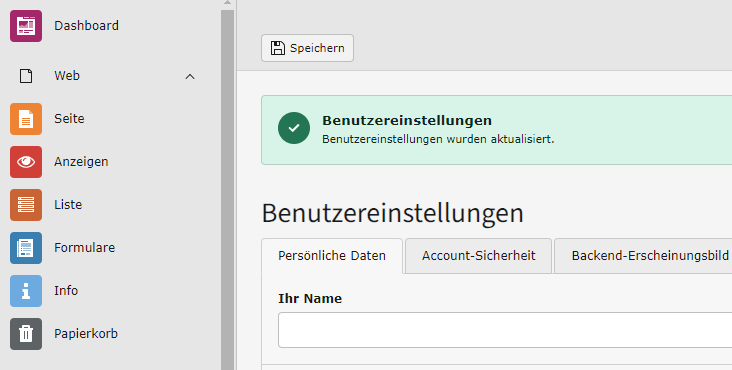Screen dimensions: 732x370
Task: Collapse the Web module group chevron
Action: 190,77
